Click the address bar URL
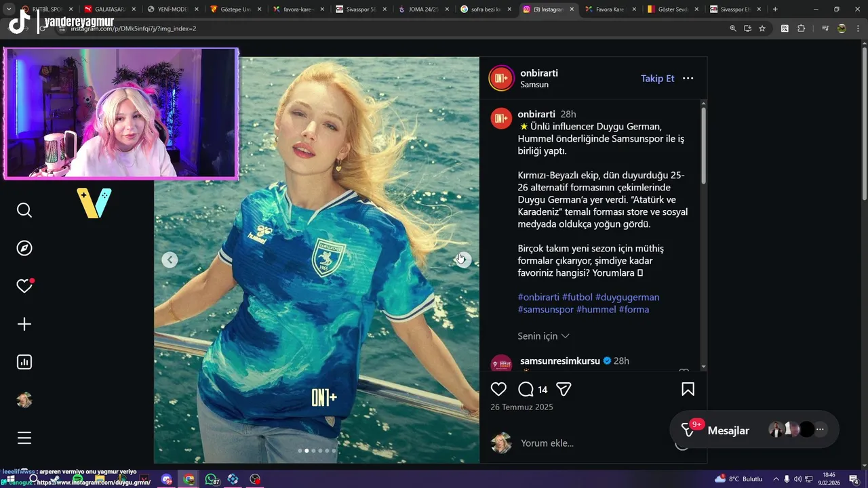The image size is (868, 488). (x=133, y=28)
